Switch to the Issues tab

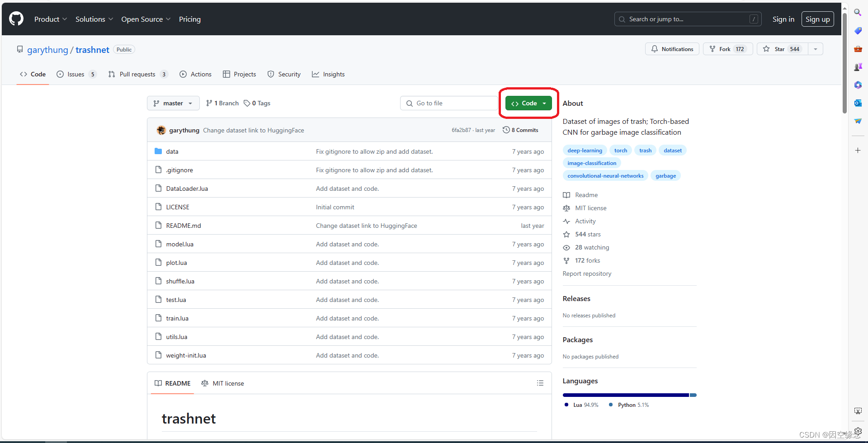tap(76, 74)
